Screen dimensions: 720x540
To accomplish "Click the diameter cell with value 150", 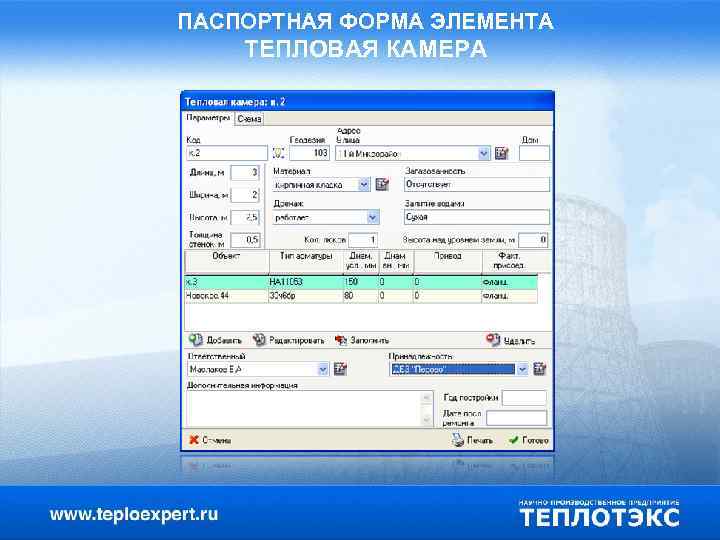I will (361, 282).
